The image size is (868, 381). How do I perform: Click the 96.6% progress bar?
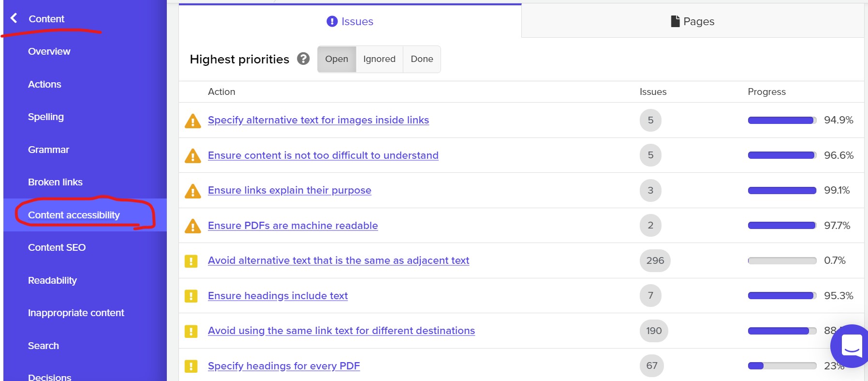[782, 155]
